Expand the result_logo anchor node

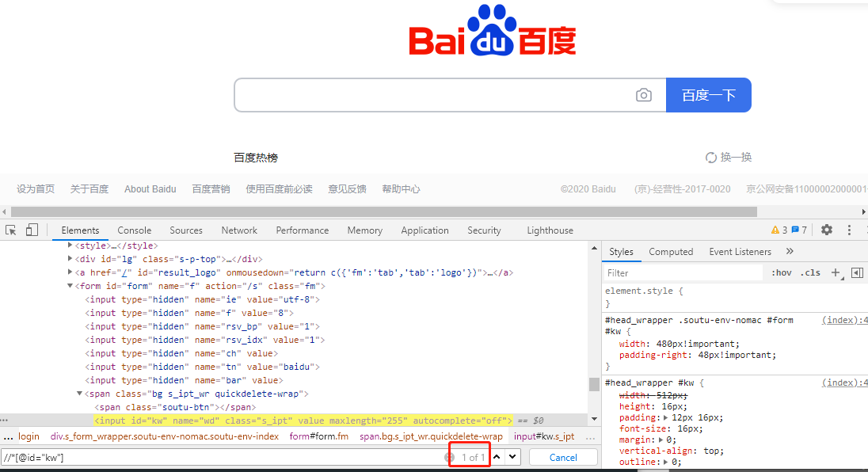70,272
